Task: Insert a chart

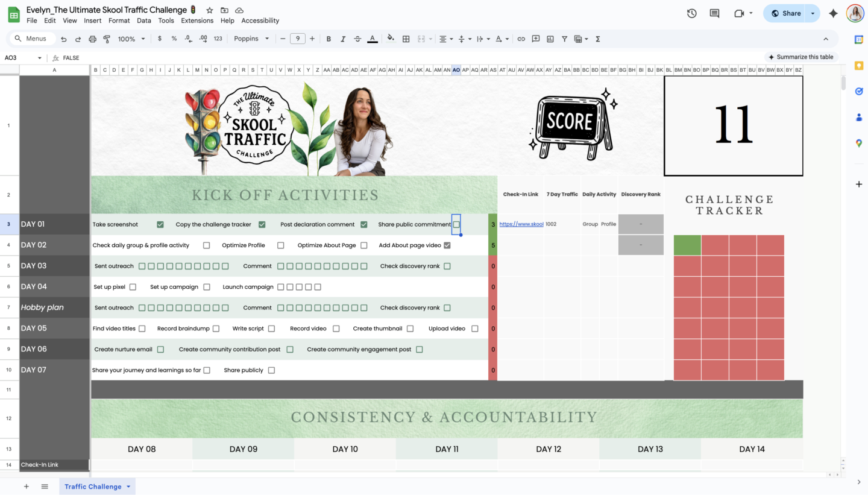Action: 550,39
